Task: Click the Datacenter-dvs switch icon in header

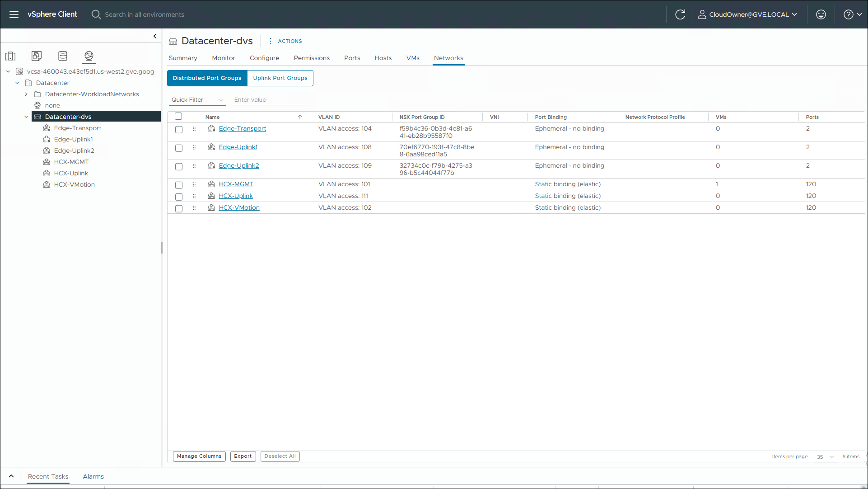Action: [173, 42]
